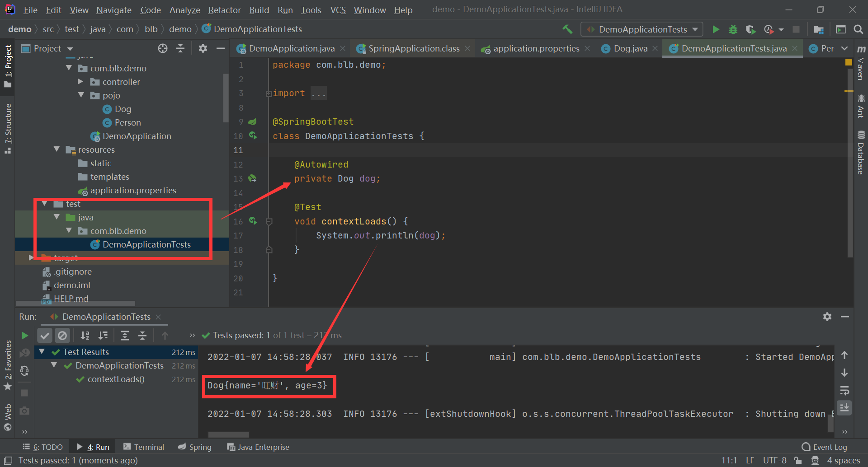Open Terminal tool window button
The image size is (868, 467).
click(144, 447)
